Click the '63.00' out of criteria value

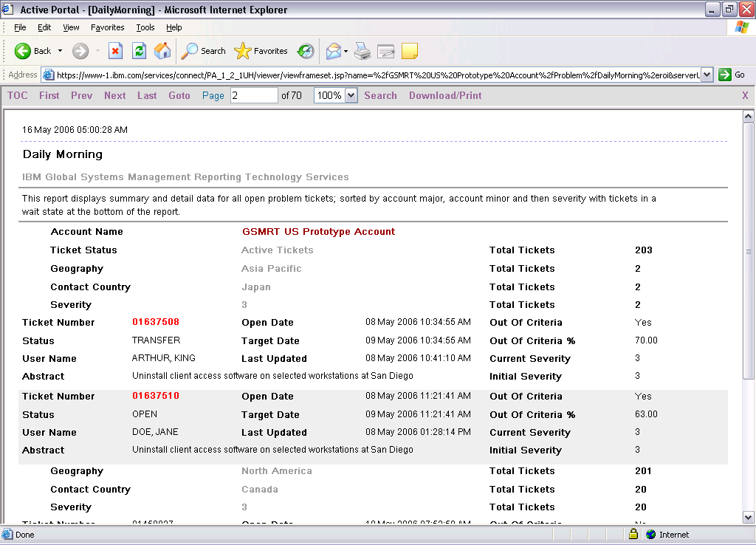click(646, 414)
